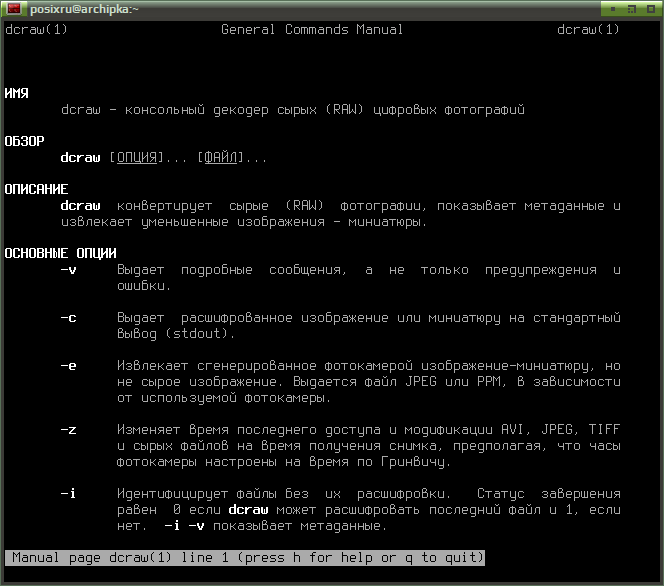The image size is (664, 586).
Task: Click the -e option flag
Action: pyautogui.click(x=69, y=365)
